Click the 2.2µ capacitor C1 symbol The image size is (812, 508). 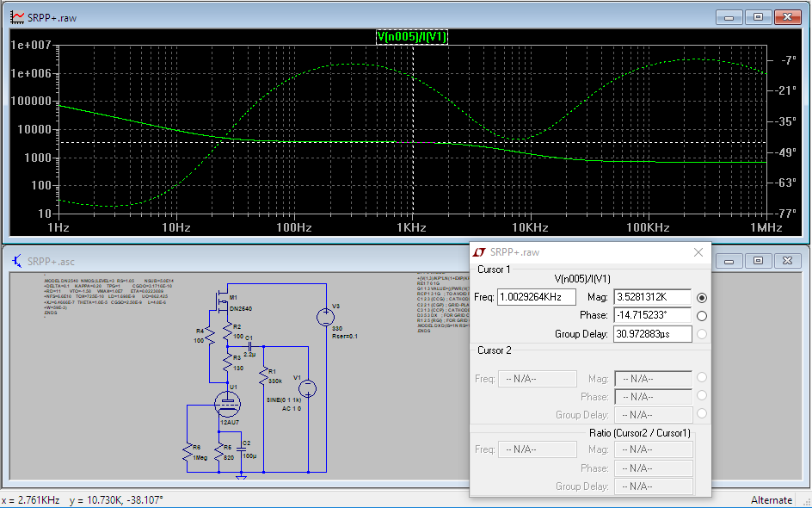[x=249, y=344]
